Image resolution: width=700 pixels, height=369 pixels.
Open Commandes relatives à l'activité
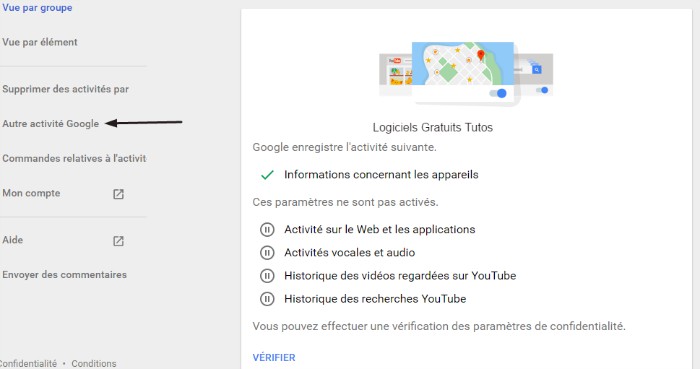tap(74, 158)
